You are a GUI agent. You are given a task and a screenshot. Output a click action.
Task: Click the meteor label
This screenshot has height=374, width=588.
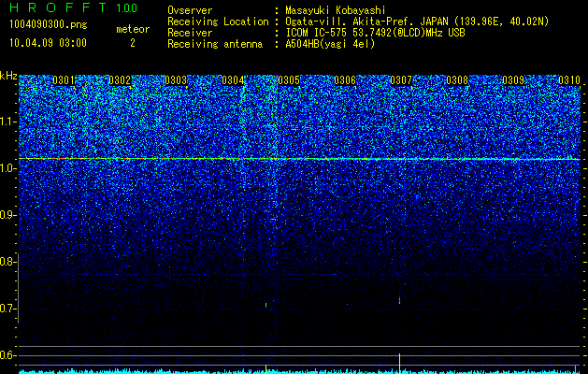click(133, 29)
